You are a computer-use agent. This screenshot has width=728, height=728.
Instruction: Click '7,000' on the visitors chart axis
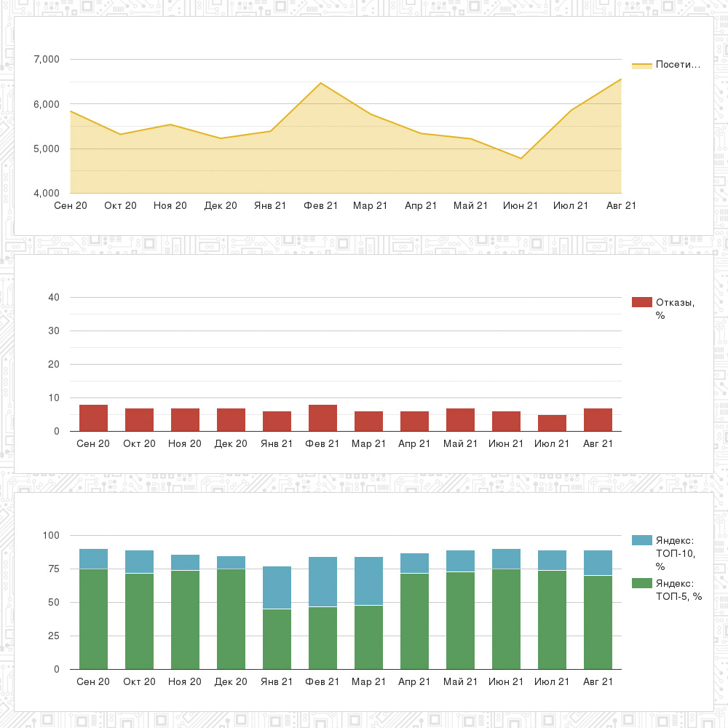[x=47, y=59]
